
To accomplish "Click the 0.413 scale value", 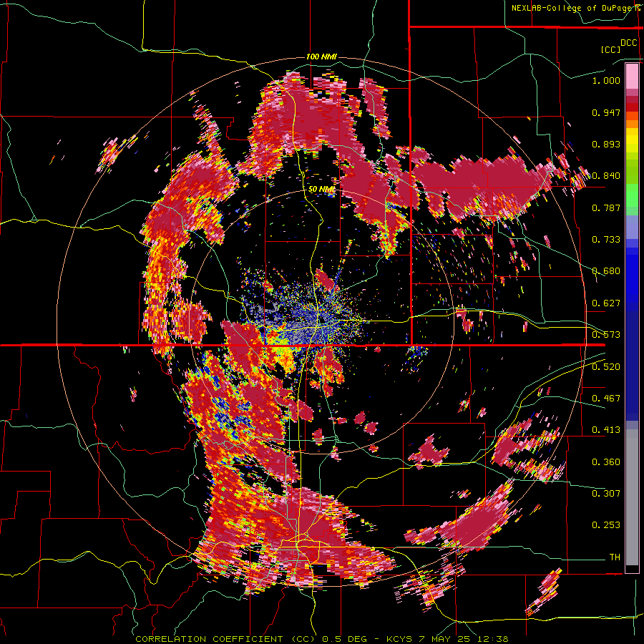I will 606,430.
